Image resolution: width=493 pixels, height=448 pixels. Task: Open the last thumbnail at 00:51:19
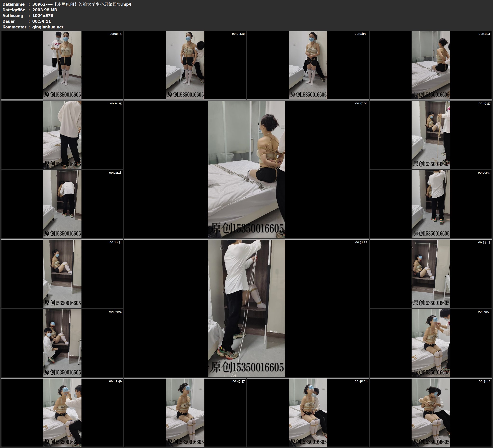pyautogui.click(x=431, y=412)
